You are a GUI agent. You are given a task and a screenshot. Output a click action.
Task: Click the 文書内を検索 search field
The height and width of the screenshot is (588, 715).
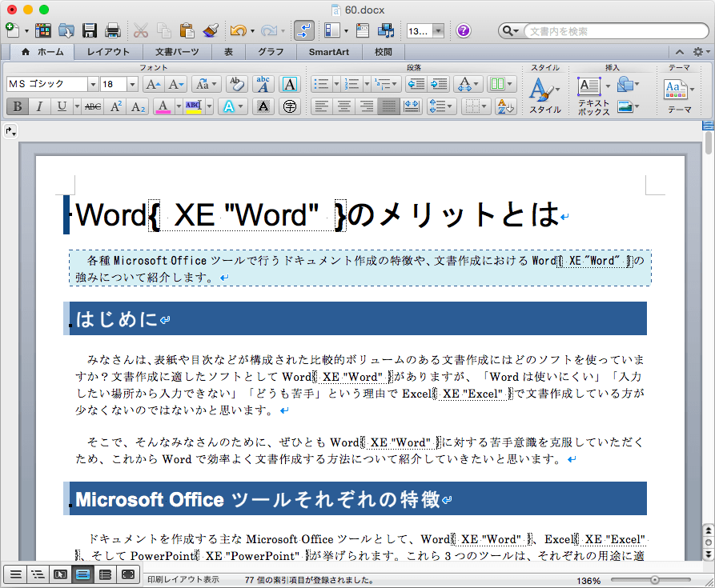pos(616,31)
